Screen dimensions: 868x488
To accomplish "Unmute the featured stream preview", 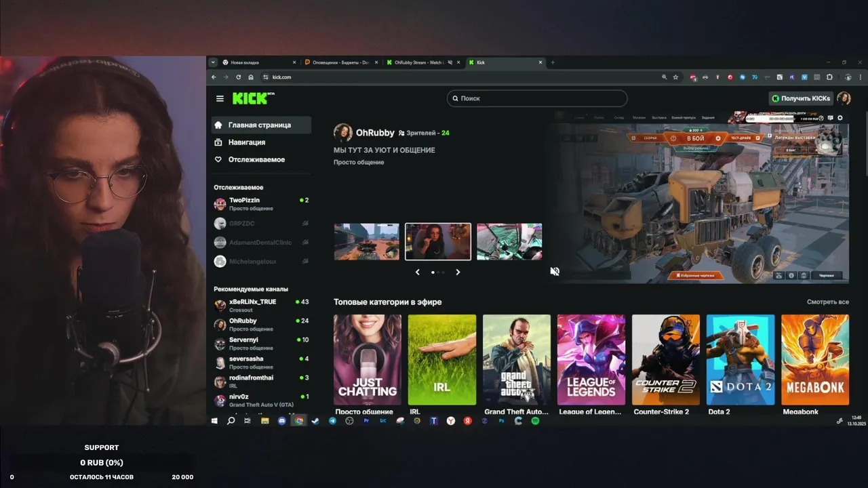I will 555,271.
